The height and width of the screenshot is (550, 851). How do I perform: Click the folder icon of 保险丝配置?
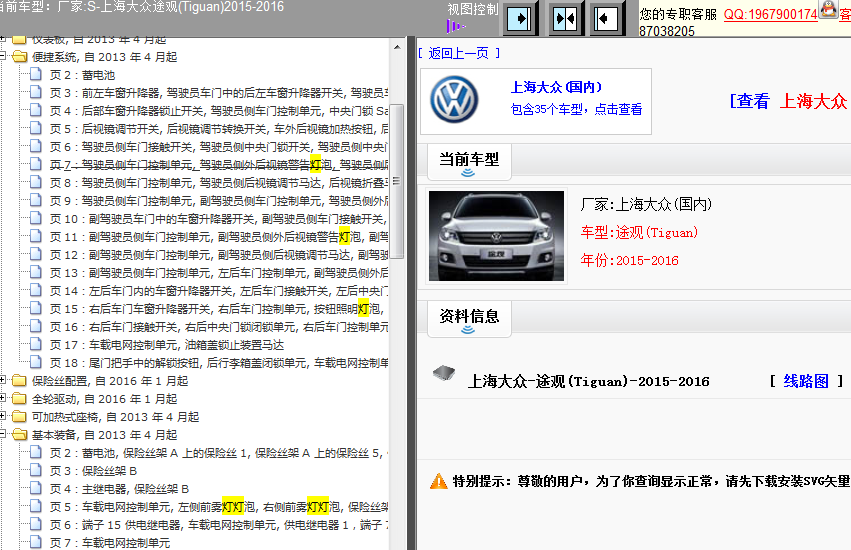click(x=20, y=381)
